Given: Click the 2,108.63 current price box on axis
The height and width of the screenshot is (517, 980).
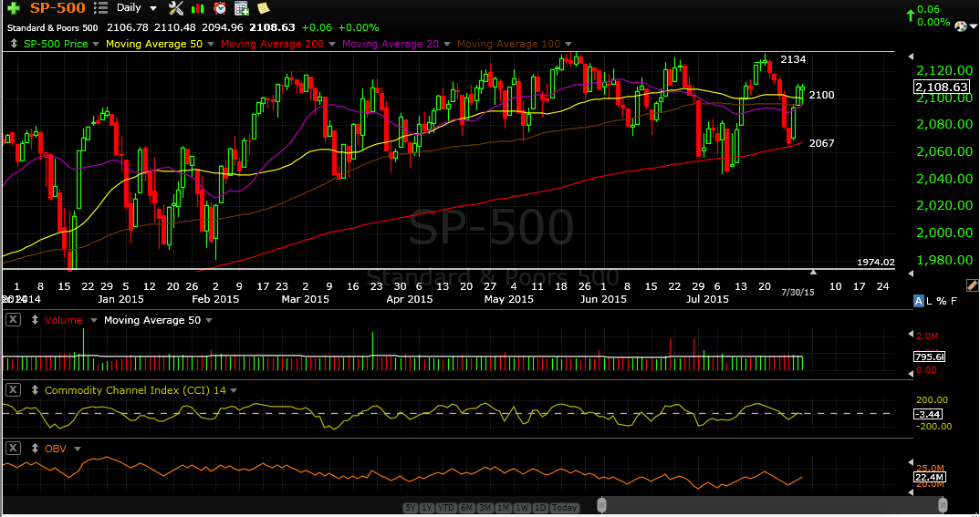Looking at the screenshot, I should (x=942, y=87).
